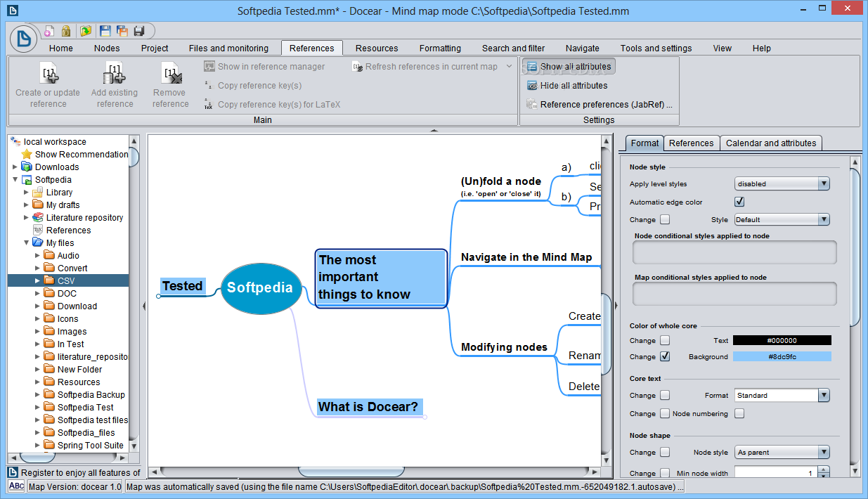Select the What is Docear? node
This screenshot has height=499, width=868.
click(368, 407)
